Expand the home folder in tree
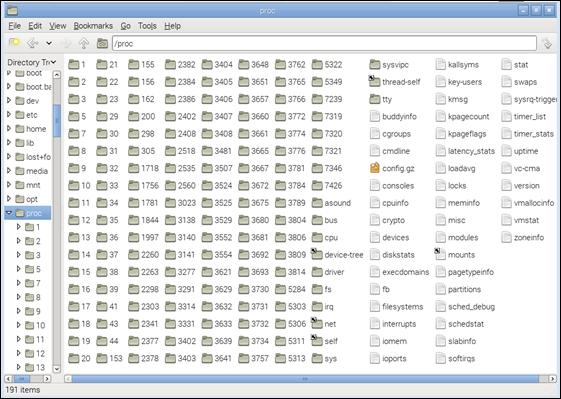The image size is (561, 399). (9, 128)
